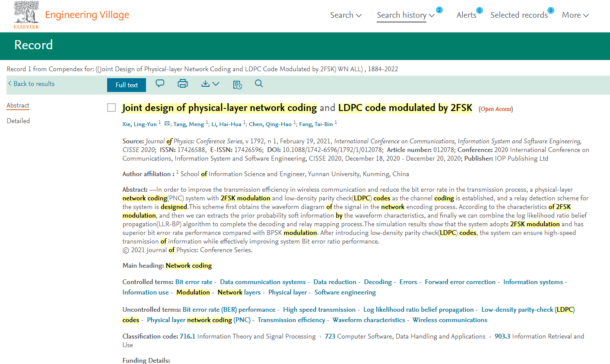Click email envelope icon beside Xie, Ling-Yun
Image resolution: width=610 pixels, height=364 pixels.
click(x=167, y=123)
